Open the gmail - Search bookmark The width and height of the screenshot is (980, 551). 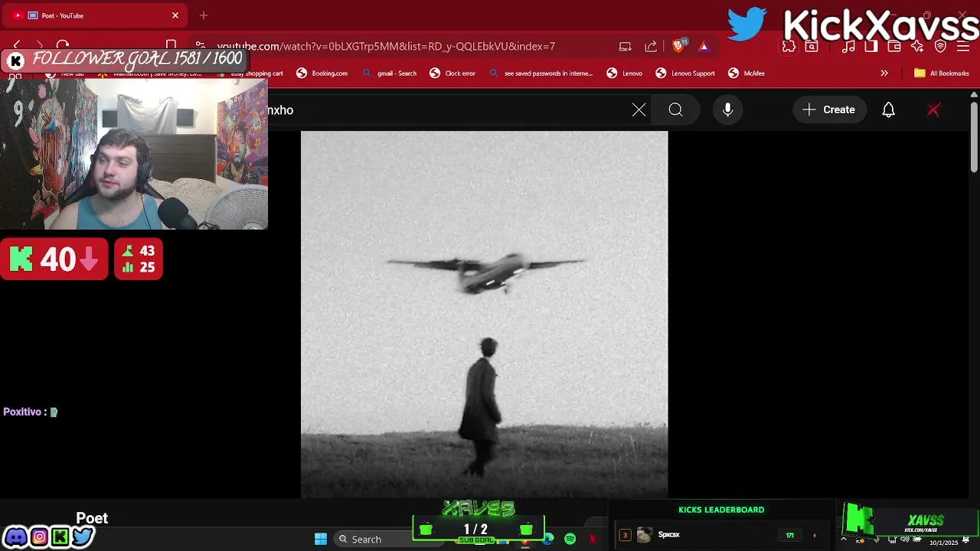390,73
